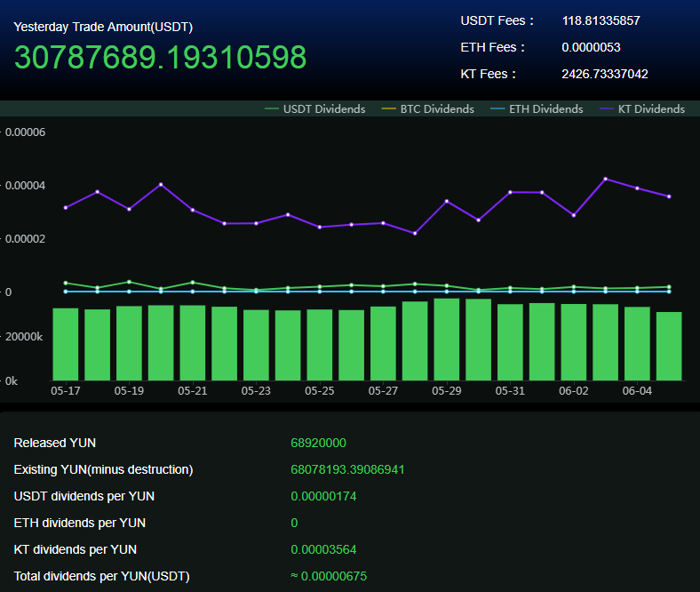Click the 'ETH Fees' label
Viewport: 700px width, 592px height.
coord(492,47)
